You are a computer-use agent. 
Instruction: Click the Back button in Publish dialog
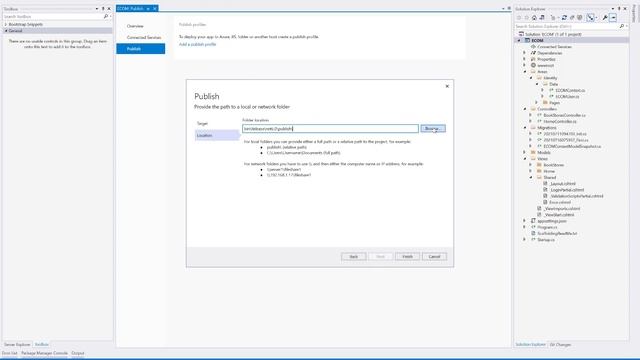353,256
